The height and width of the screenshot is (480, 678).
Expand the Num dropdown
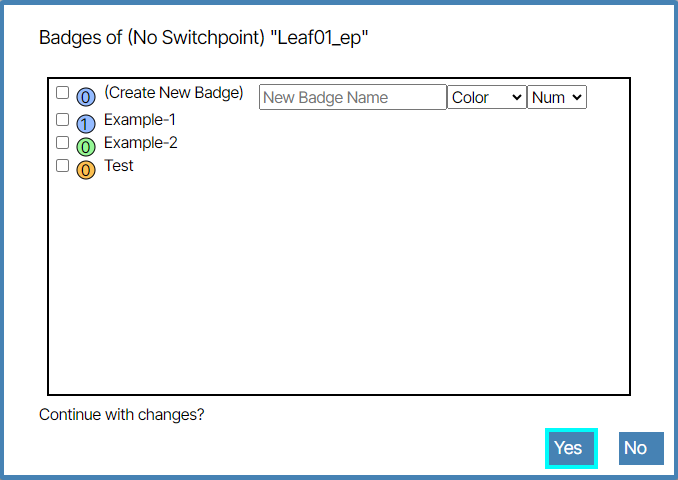coord(556,97)
